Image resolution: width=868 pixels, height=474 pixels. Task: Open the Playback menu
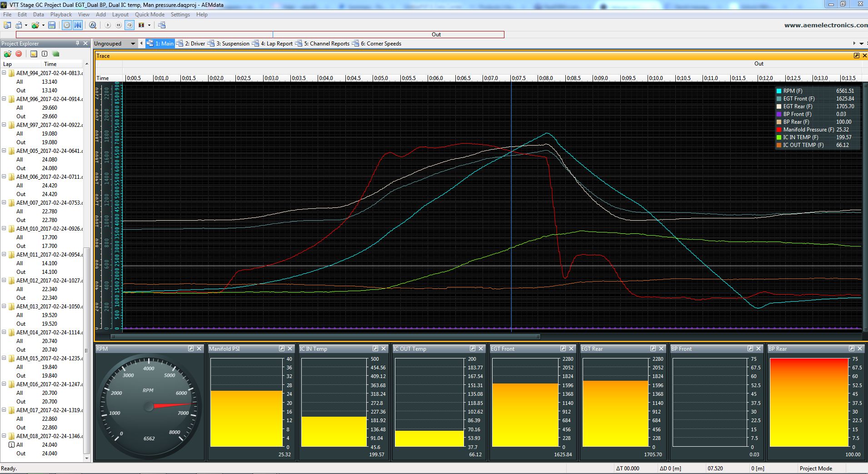coord(61,15)
